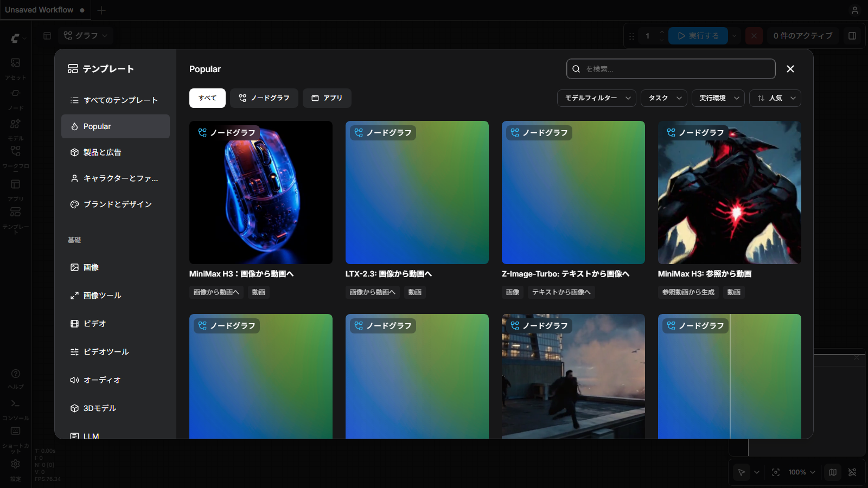This screenshot has height=488, width=868.
Task: Click the 実行する run button
Action: click(698, 36)
